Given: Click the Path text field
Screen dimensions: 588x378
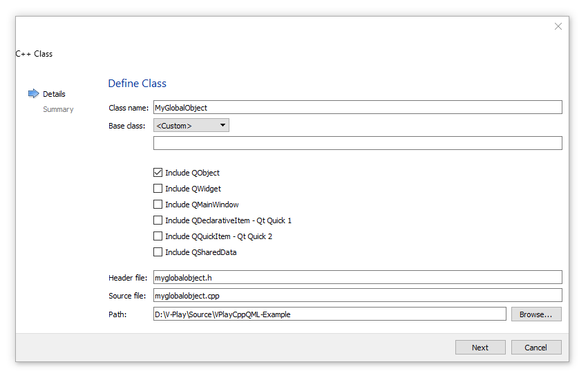Looking at the screenshot, I should (330, 314).
